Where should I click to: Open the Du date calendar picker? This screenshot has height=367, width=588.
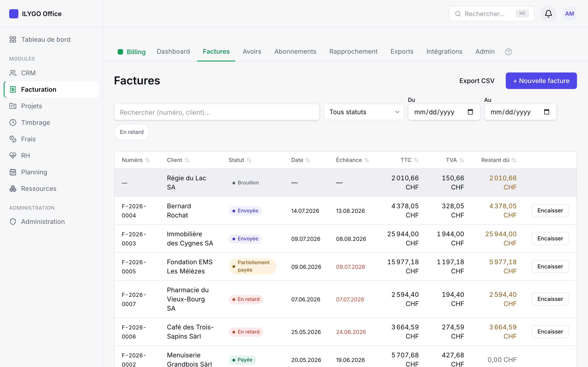coord(470,112)
